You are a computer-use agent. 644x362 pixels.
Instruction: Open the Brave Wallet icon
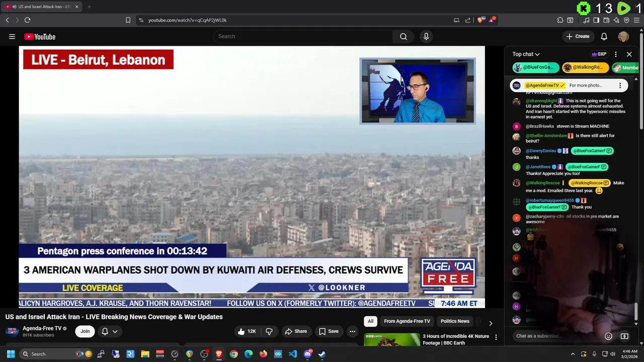[x=606, y=20]
